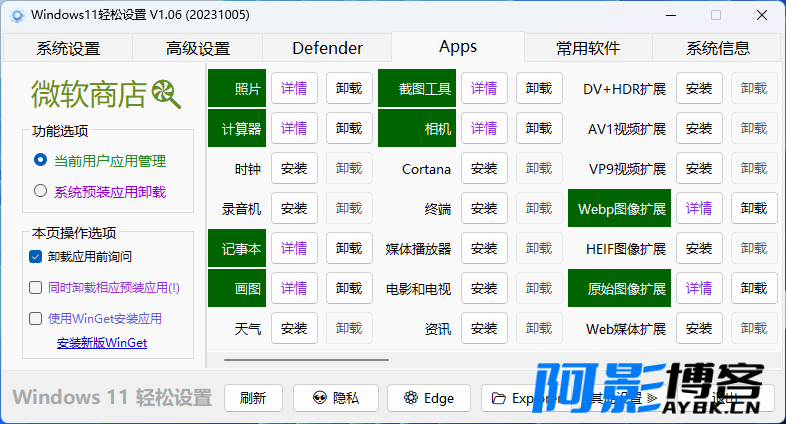View 详情 for 截图工具

[x=484, y=88]
